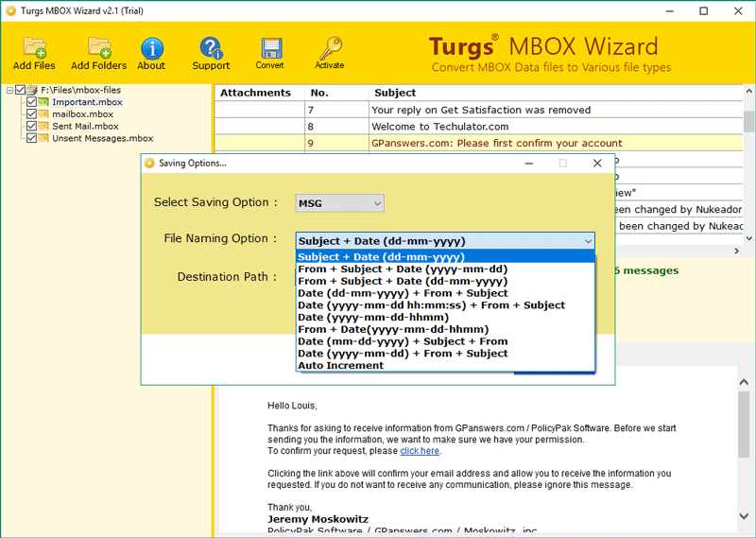The image size is (756, 538).
Task: Choose From + Date(yyyy-mm-dd-hhmm) option
Action: point(445,329)
